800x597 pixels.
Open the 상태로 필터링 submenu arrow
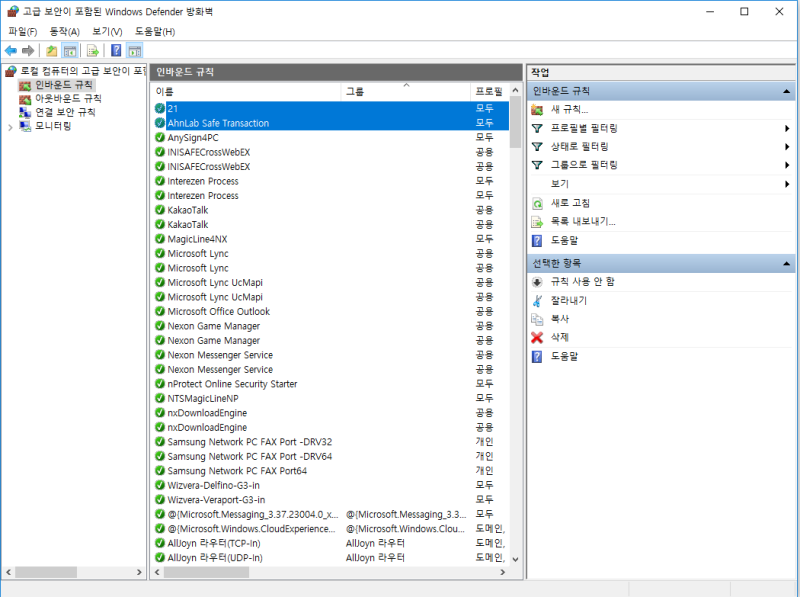[x=787, y=147]
